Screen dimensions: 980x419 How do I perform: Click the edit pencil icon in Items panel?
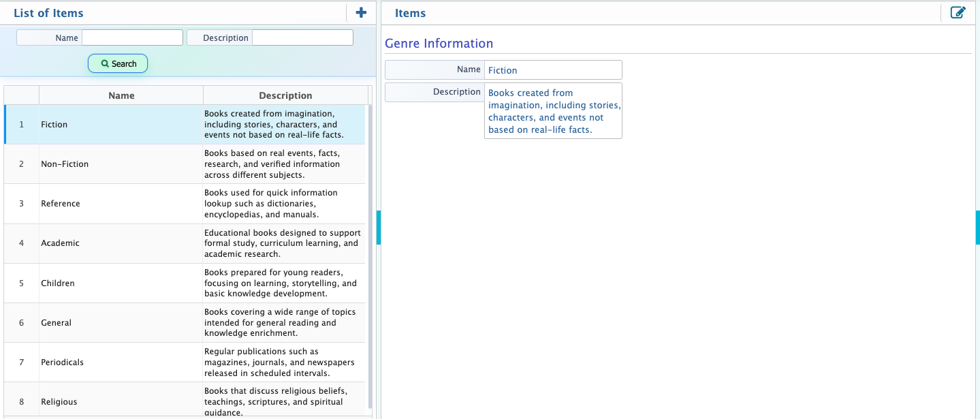click(958, 13)
